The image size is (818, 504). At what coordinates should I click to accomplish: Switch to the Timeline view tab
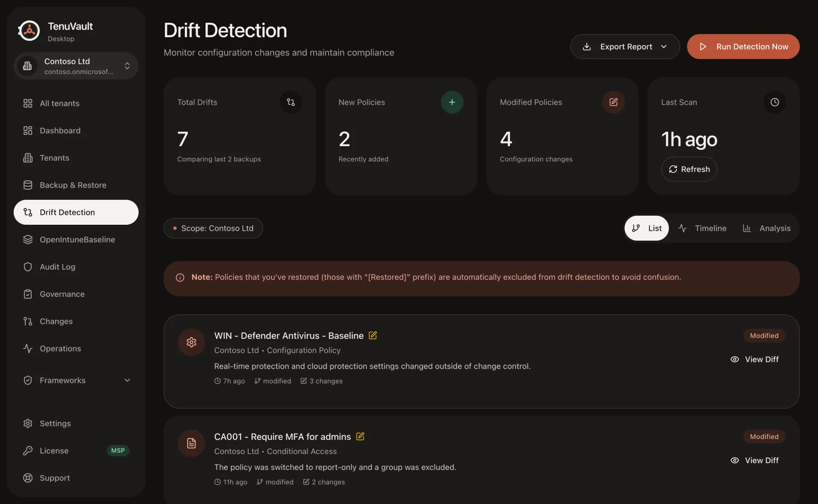[x=702, y=228]
